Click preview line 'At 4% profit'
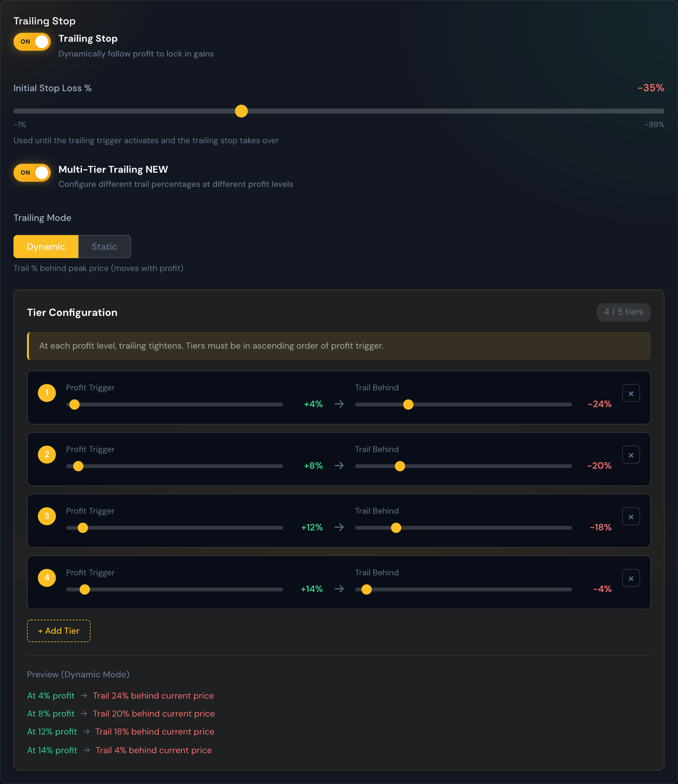The height and width of the screenshot is (784, 678). [51, 696]
